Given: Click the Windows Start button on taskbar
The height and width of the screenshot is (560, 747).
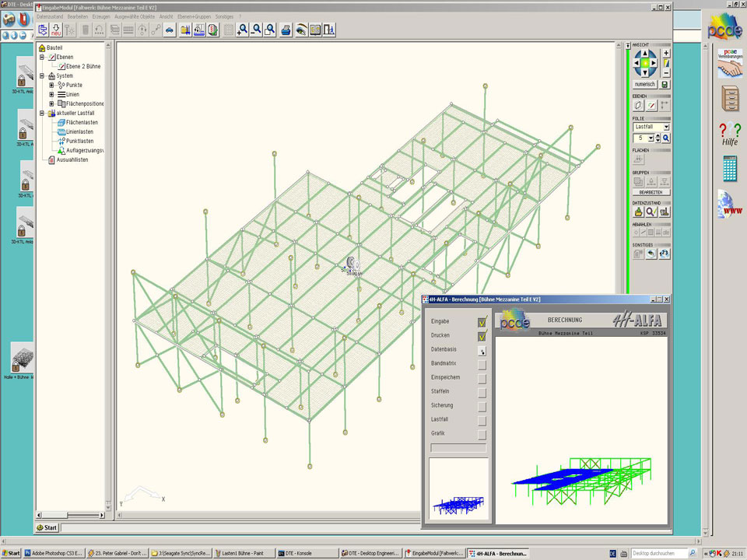Looking at the screenshot, I should (11, 553).
